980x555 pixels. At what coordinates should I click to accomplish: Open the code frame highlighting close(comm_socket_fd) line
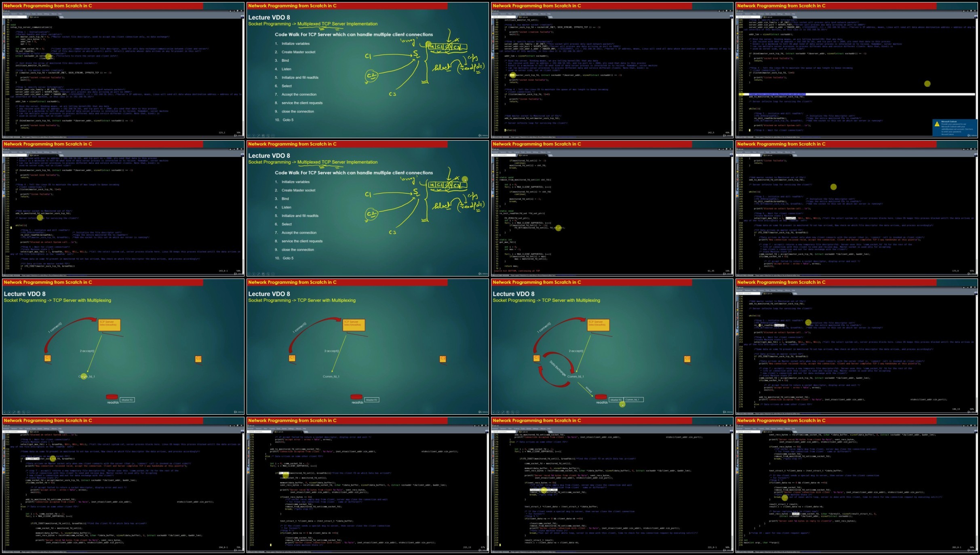click(x=612, y=485)
